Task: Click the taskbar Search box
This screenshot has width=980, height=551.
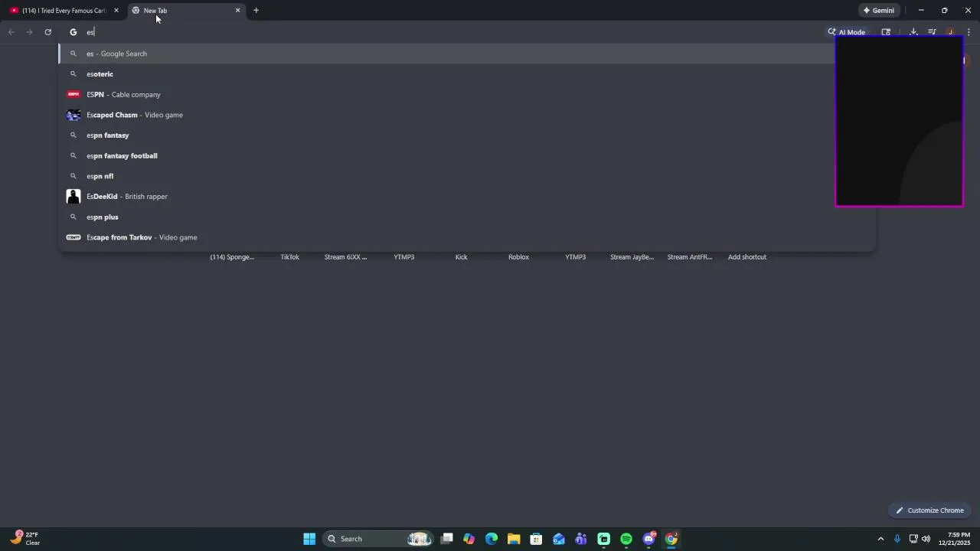Action: coord(378,539)
